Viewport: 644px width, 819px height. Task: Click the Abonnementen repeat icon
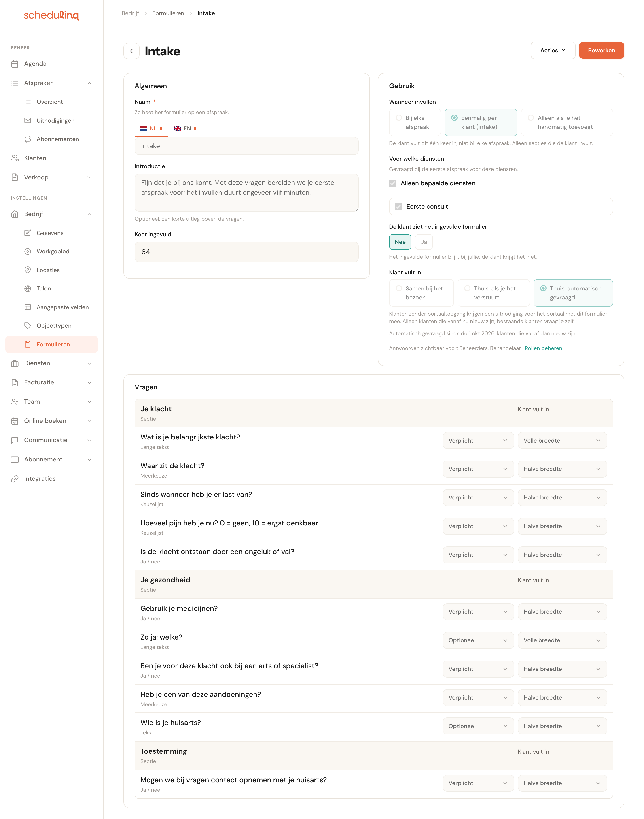pyautogui.click(x=28, y=139)
